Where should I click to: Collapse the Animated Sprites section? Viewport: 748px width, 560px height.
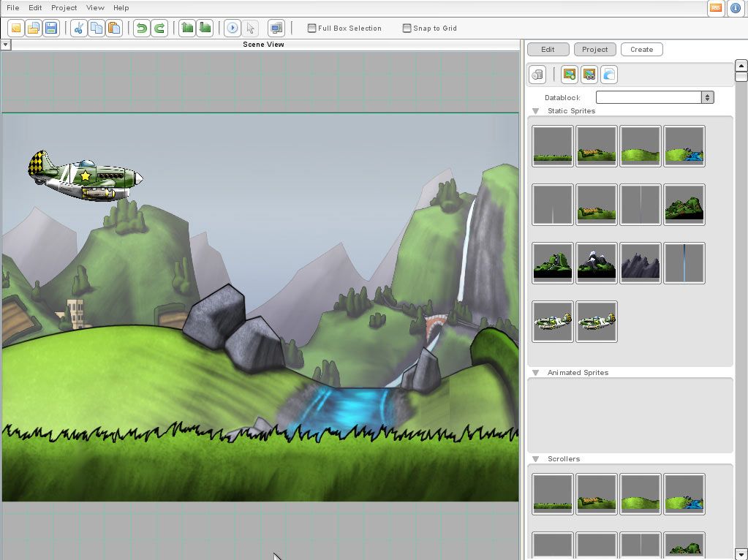coord(535,373)
